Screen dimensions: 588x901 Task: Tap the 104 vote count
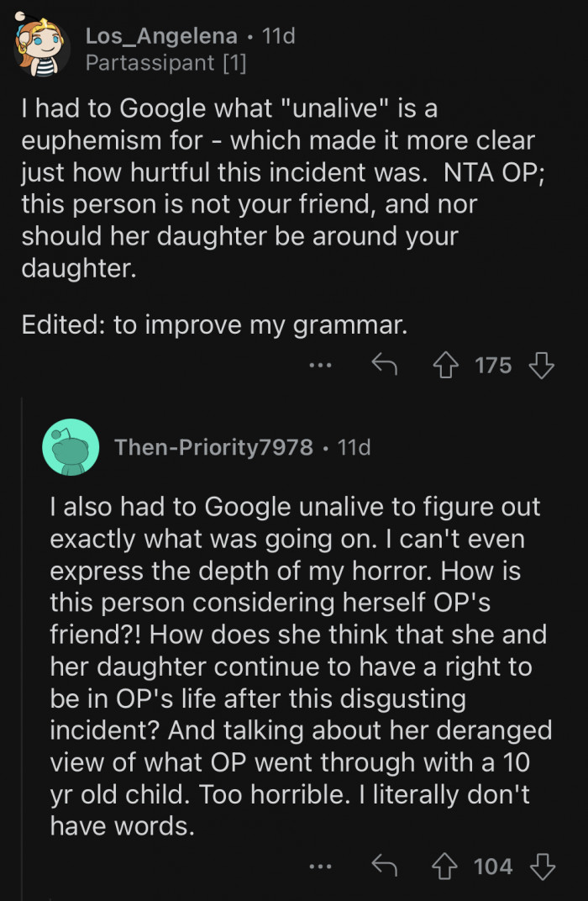(493, 867)
